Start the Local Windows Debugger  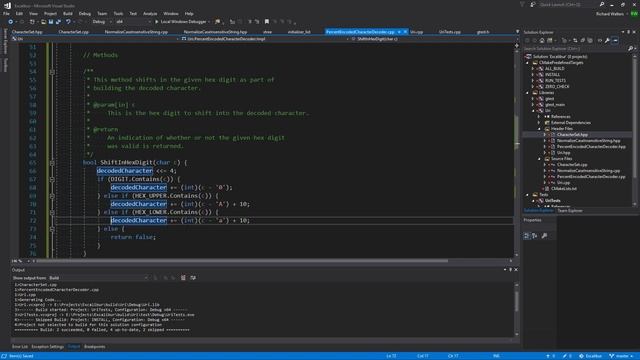point(180,22)
